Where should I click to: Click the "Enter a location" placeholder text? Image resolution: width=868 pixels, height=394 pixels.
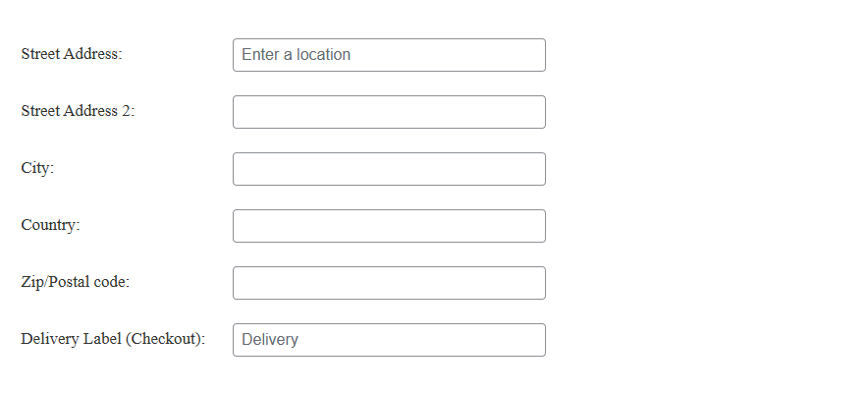pos(296,55)
